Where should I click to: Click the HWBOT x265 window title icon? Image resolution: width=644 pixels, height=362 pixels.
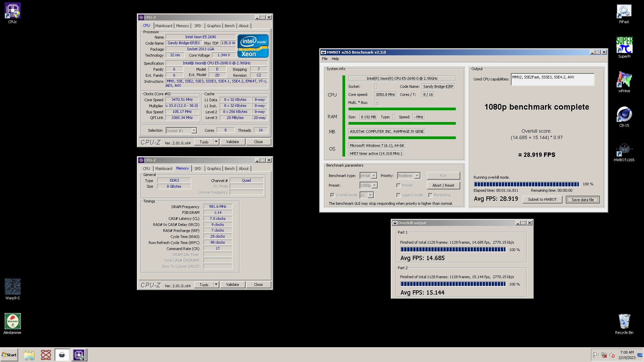[323, 52]
